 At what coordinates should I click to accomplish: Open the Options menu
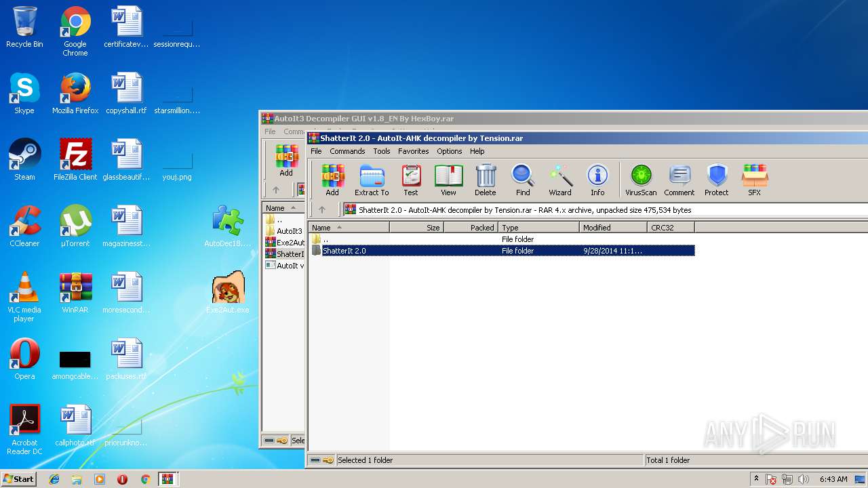[x=449, y=151]
